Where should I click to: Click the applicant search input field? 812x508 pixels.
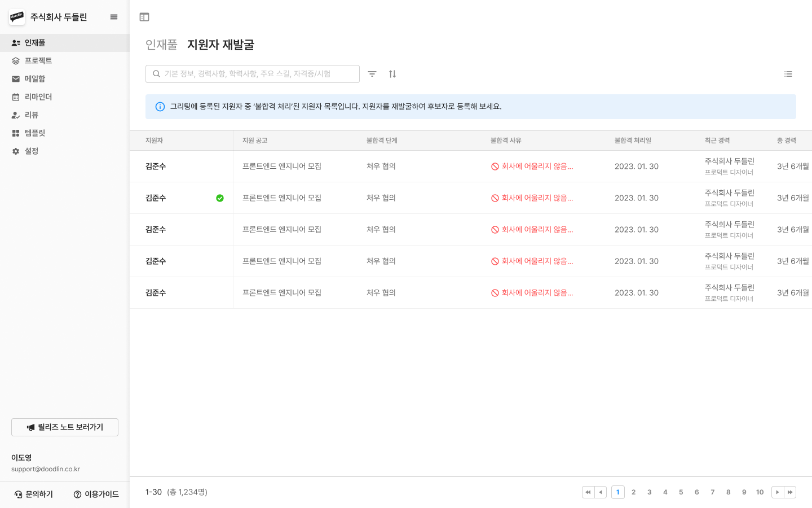pyautogui.click(x=253, y=74)
